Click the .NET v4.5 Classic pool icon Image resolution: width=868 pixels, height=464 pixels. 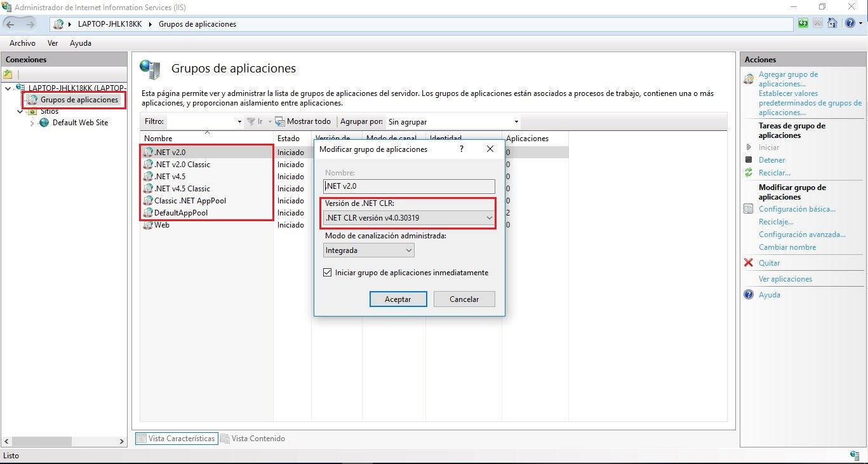(x=148, y=189)
